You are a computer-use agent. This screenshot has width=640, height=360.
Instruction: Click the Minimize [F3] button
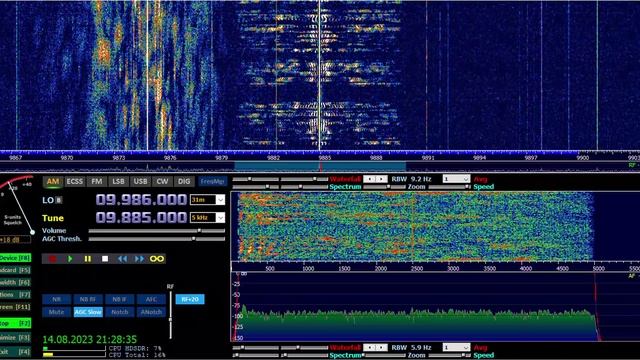[15, 338]
